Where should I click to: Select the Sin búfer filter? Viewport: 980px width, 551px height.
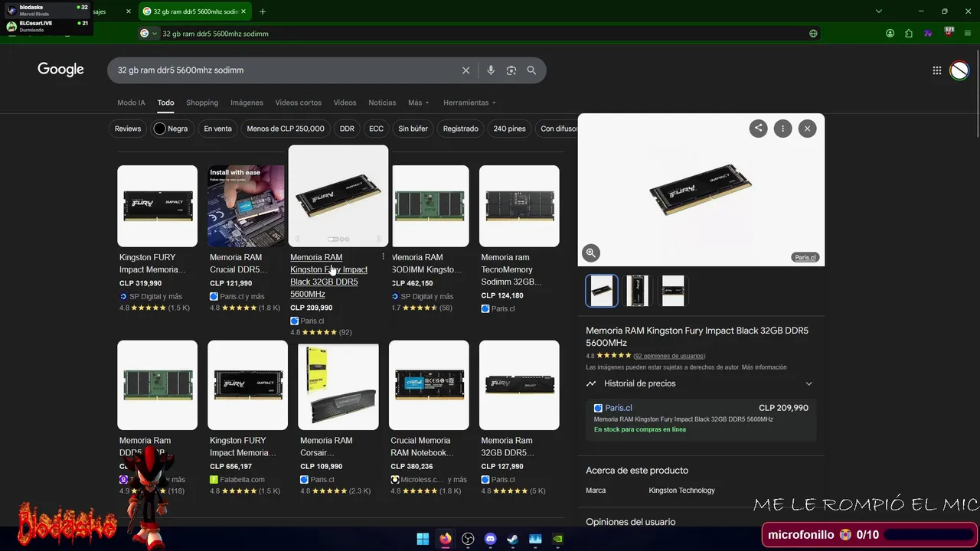tap(413, 129)
